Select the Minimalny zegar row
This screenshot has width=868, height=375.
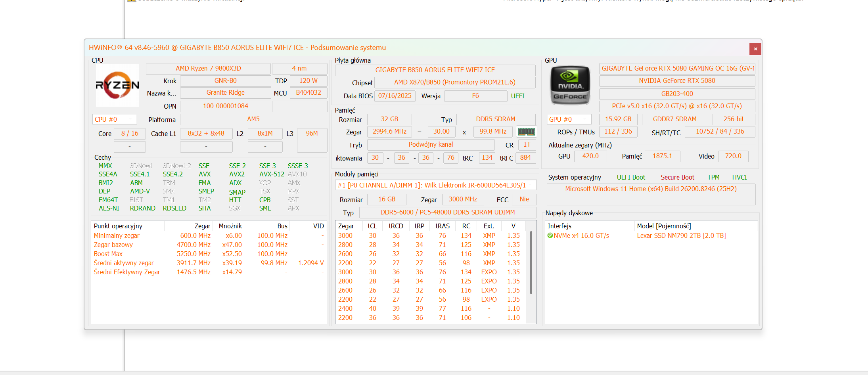coord(117,235)
